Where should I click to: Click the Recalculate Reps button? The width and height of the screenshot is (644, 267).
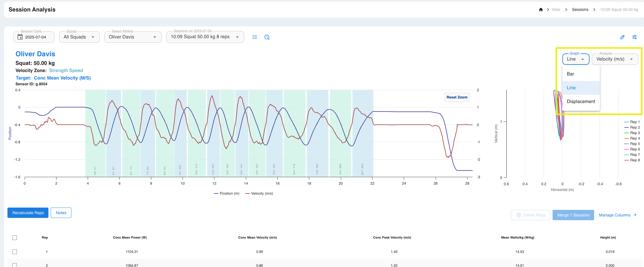(28, 213)
